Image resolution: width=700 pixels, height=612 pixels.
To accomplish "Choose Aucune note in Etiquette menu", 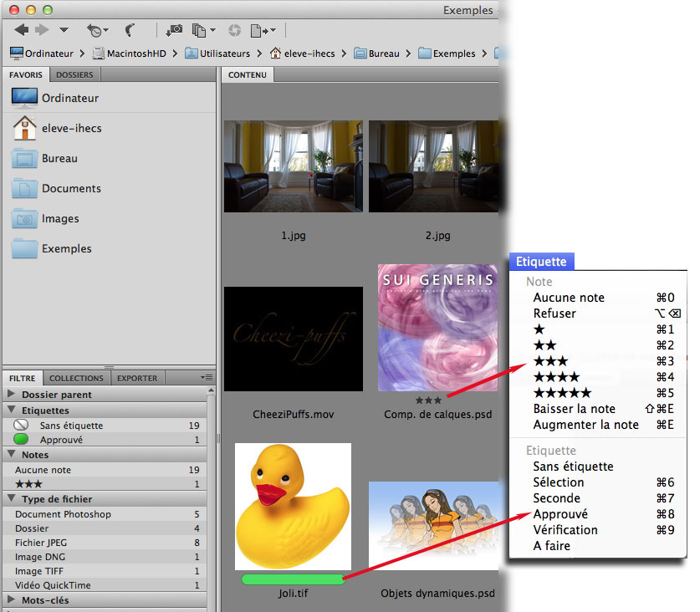I will tap(598, 298).
